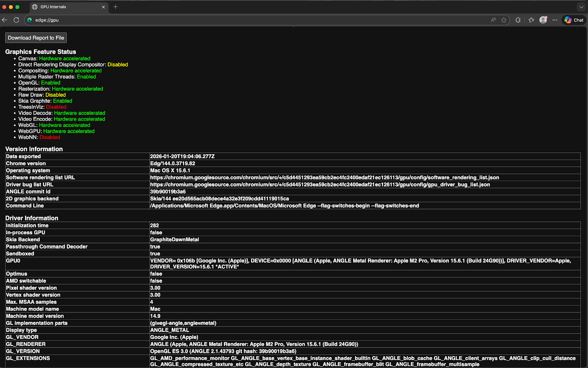The width and height of the screenshot is (588, 368).
Task: Open the Extensions puzzle icon
Action: point(518,20)
